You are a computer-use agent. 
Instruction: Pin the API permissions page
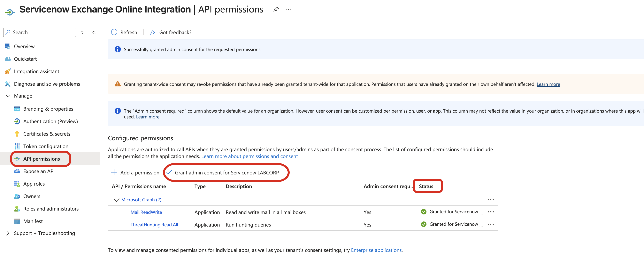coord(276,10)
